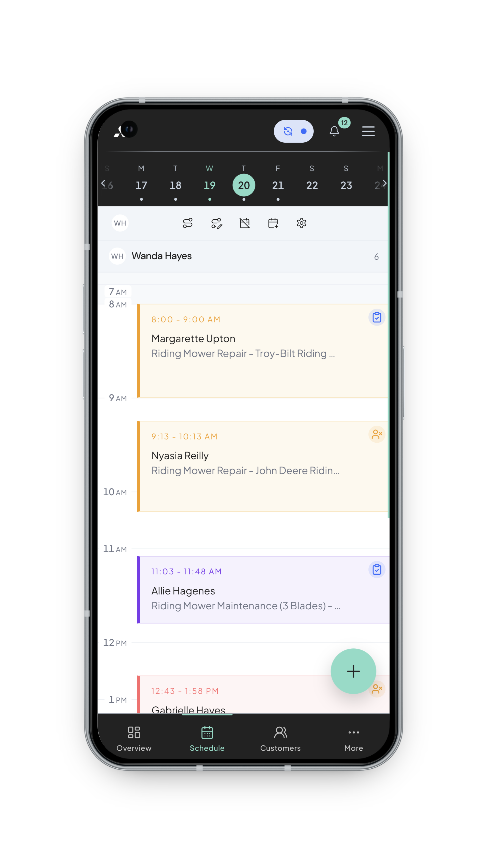Tap the 8:00 - 9:00 AM time text

pyautogui.click(x=186, y=319)
